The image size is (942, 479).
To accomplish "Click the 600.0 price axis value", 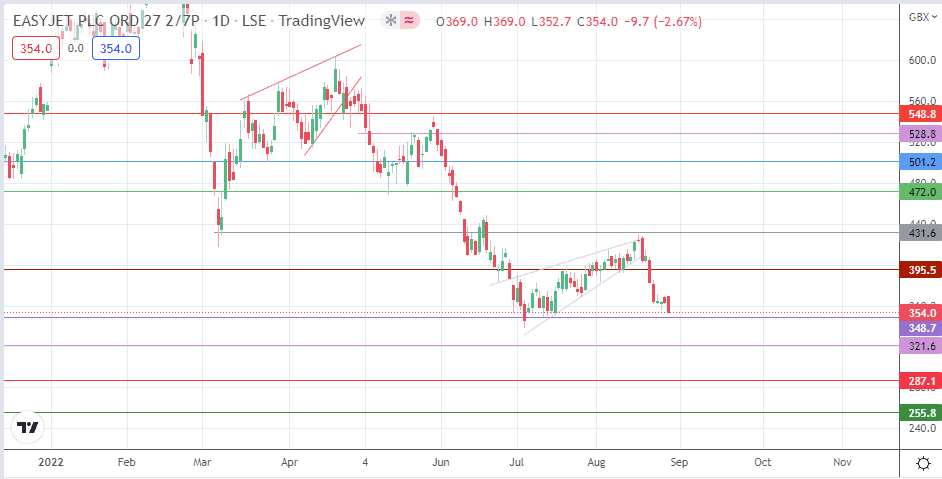I will (x=923, y=60).
